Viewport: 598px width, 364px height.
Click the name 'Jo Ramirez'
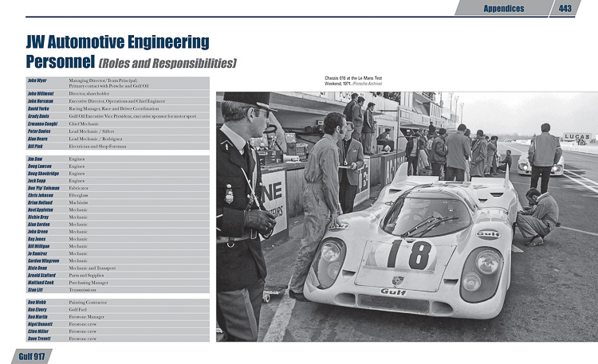click(37, 253)
